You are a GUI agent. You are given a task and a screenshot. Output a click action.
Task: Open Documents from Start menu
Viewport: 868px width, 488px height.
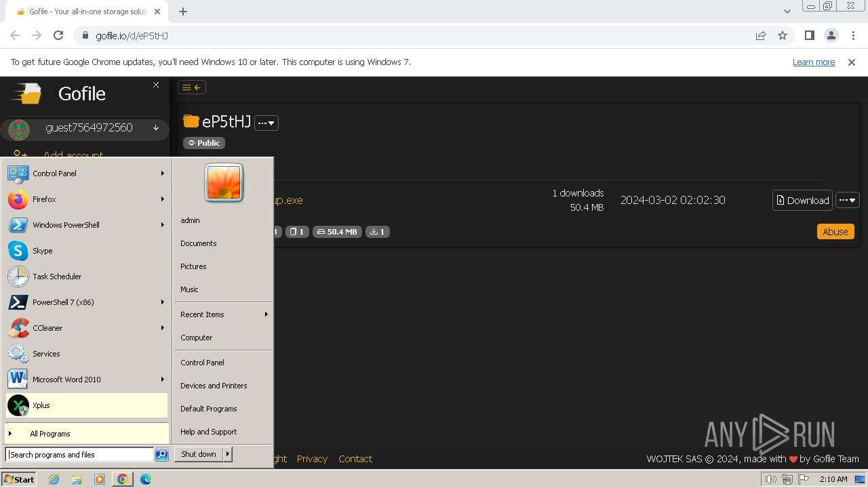(x=224, y=243)
